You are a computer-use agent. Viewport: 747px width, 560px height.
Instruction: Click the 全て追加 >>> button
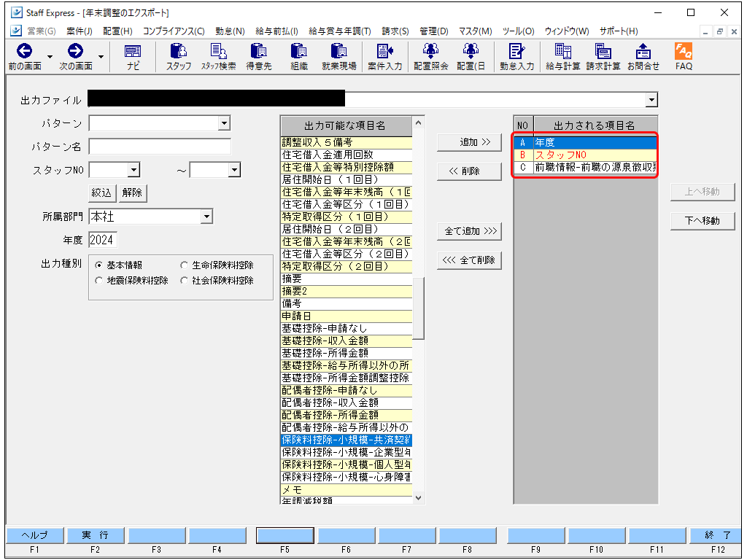pyautogui.click(x=469, y=231)
